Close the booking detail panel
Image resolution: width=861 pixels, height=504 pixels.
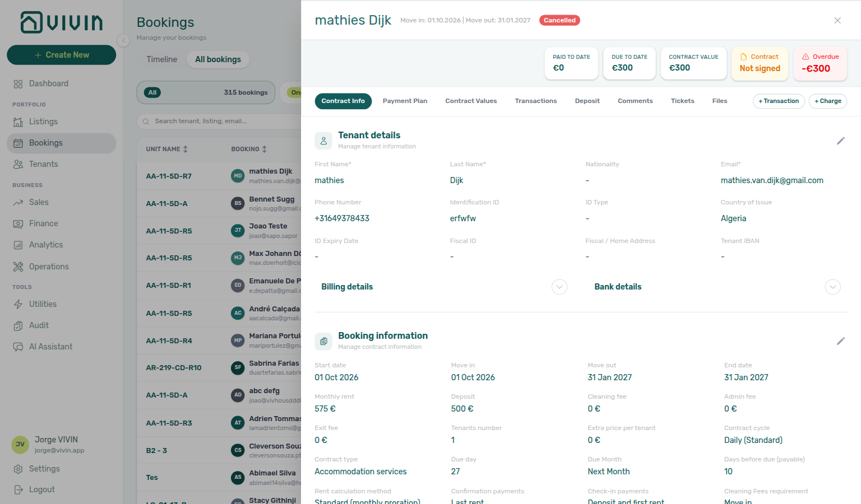837,20
